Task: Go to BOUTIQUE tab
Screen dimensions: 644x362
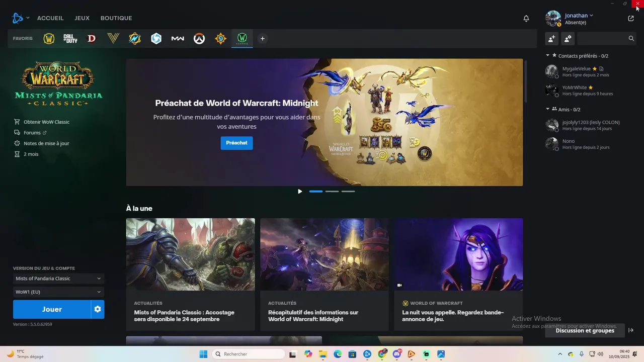Action: (116, 18)
